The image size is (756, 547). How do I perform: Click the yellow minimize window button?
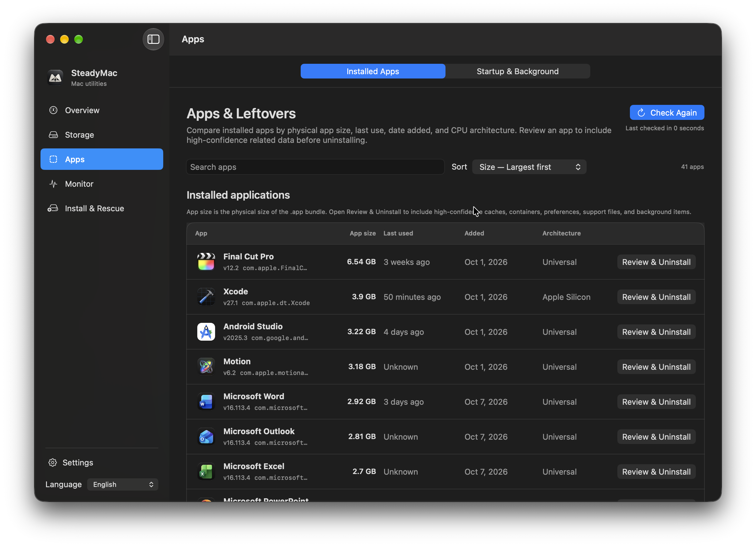[64, 39]
